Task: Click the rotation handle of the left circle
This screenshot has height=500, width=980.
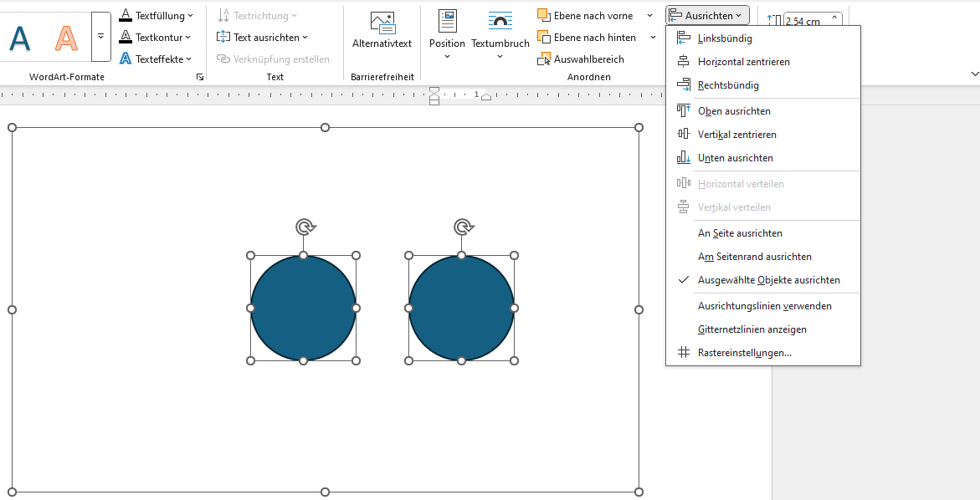Action: tap(304, 227)
